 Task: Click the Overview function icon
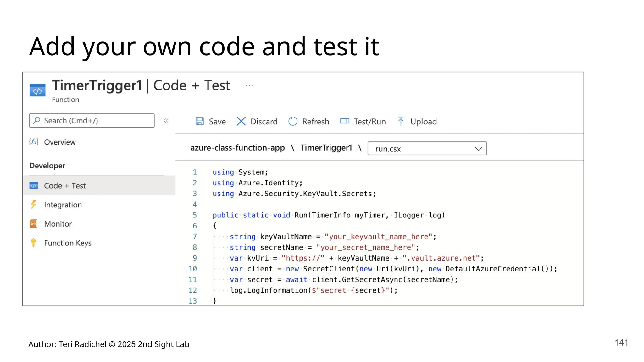click(34, 142)
